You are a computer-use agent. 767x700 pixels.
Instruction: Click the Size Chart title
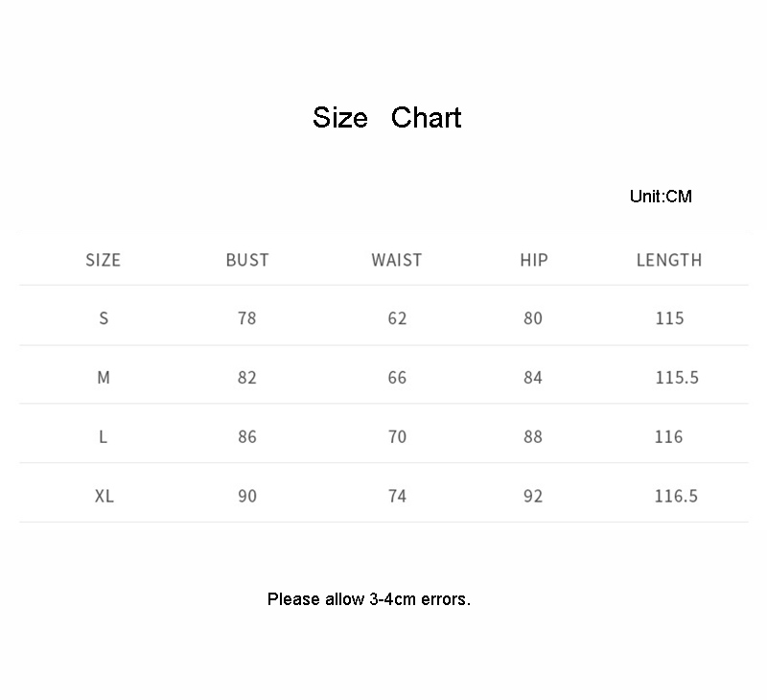point(387,118)
